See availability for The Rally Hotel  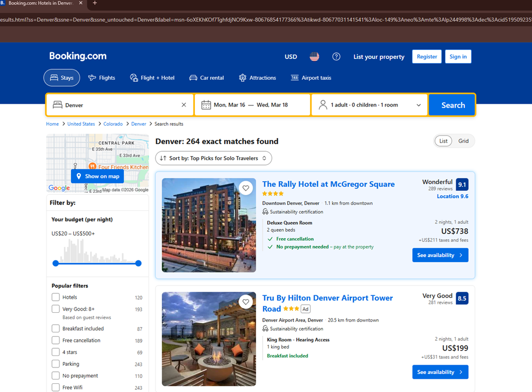(440, 255)
